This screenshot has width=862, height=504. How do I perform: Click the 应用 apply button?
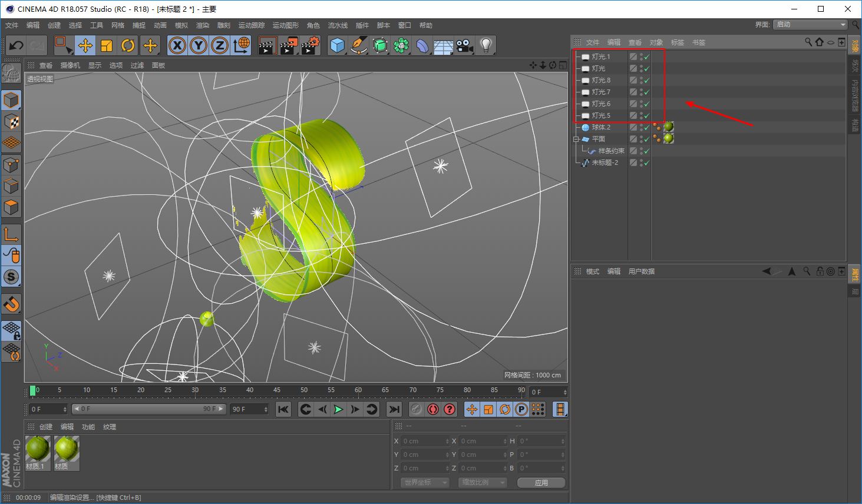coord(541,483)
